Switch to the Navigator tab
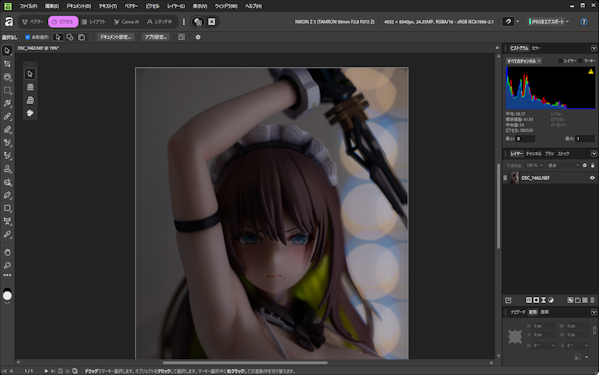Screen dimensions: 599x375 (x=518, y=312)
